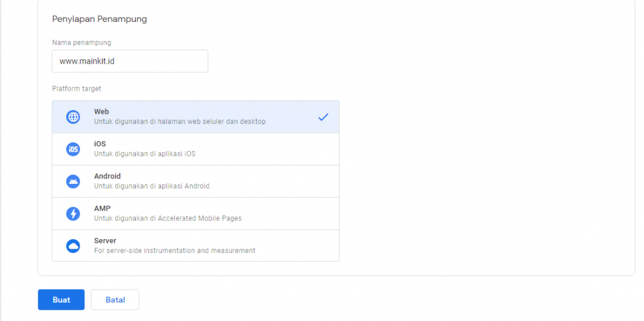Click the Server cloud icon
The image size is (644, 321).
click(73, 245)
